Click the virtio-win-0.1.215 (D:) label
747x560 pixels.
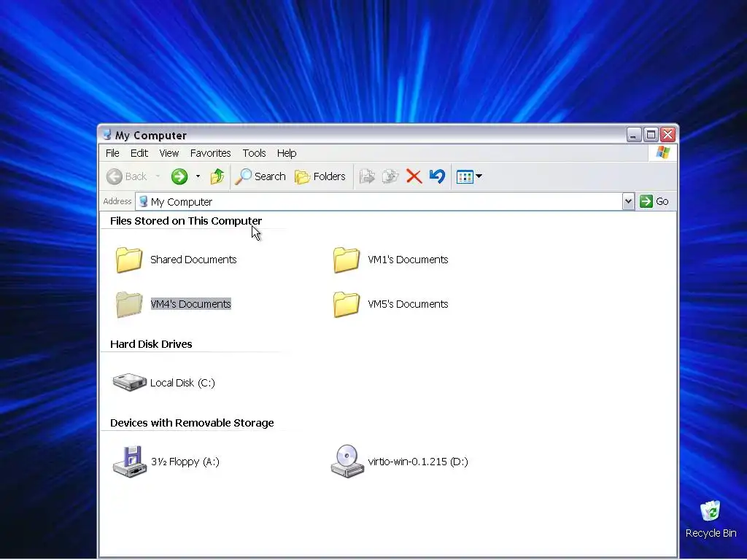(x=418, y=462)
